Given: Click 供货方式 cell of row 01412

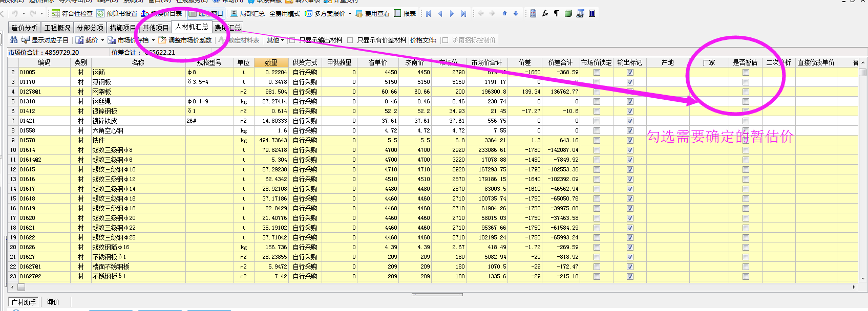Looking at the screenshot, I should click(305, 112).
